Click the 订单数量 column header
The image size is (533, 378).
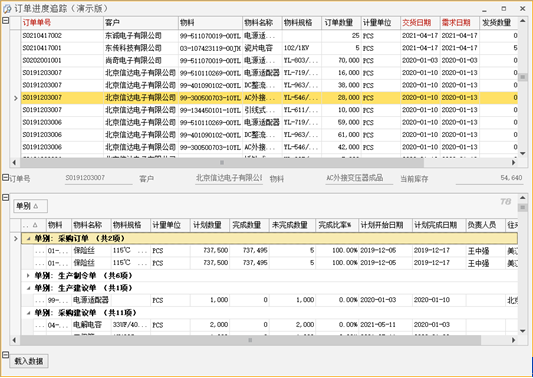point(341,23)
